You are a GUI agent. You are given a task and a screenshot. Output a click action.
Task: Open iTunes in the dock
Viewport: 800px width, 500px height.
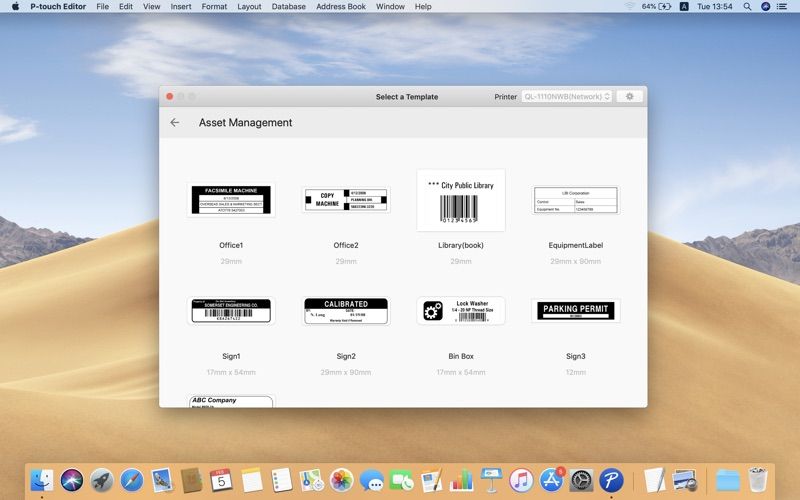click(x=521, y=480)
